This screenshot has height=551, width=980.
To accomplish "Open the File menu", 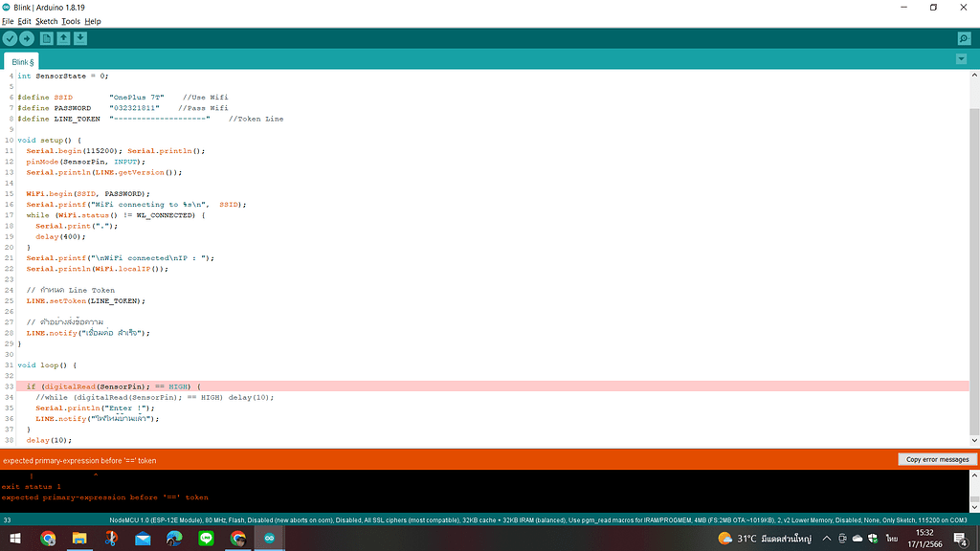I will click(8, 21).
